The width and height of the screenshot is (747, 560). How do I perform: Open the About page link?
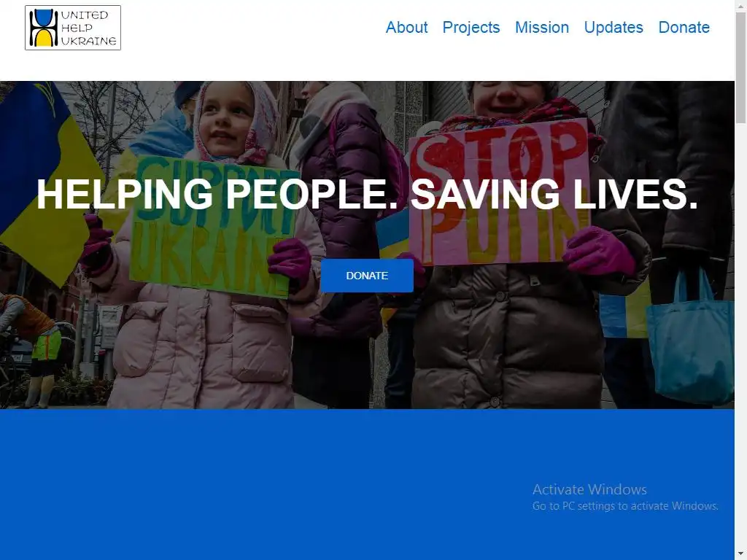[406, 28]
